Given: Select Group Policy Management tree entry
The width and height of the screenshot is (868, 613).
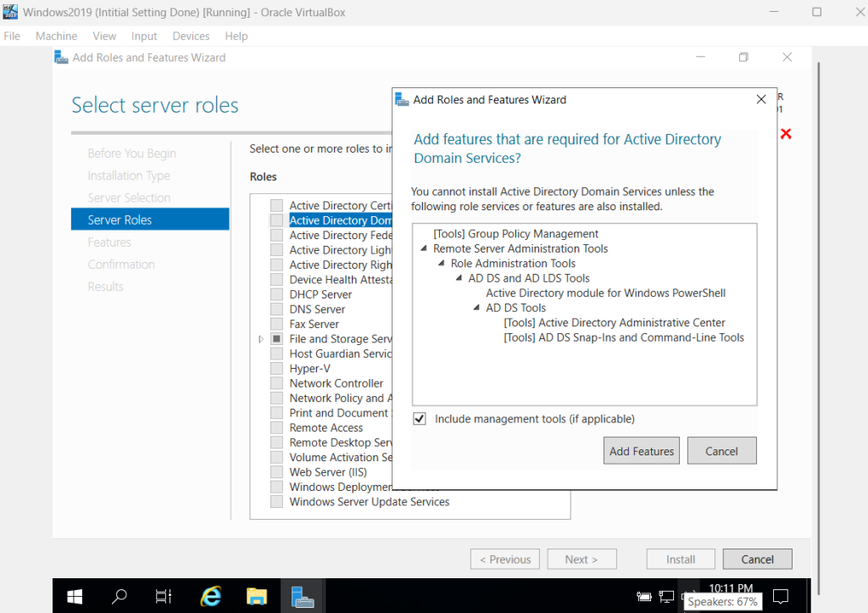Looking at the screenshot, I should (515, 234).
